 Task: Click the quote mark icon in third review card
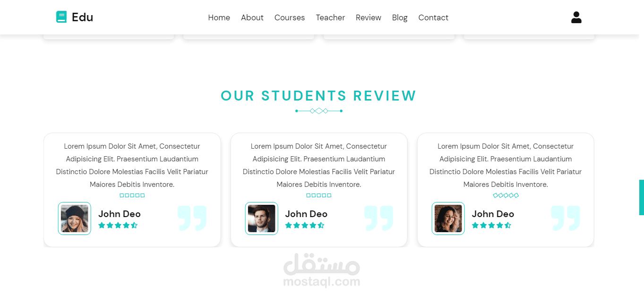pos(566,218)
